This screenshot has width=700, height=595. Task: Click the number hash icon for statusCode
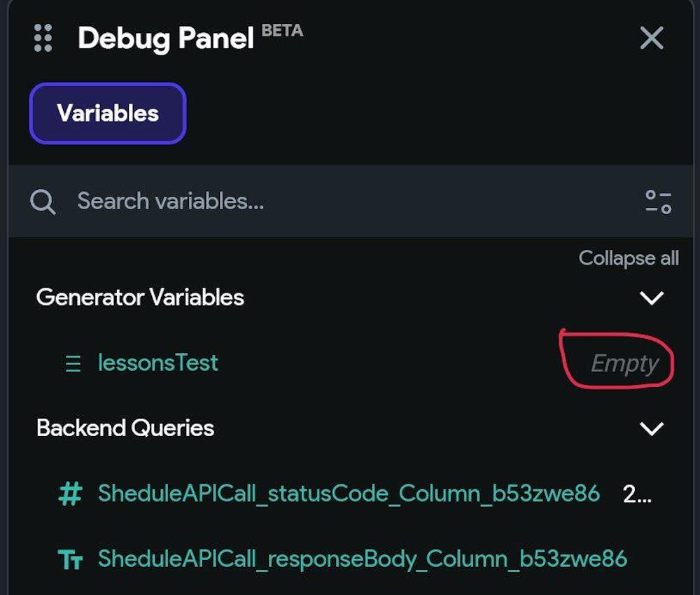[71, 493]
